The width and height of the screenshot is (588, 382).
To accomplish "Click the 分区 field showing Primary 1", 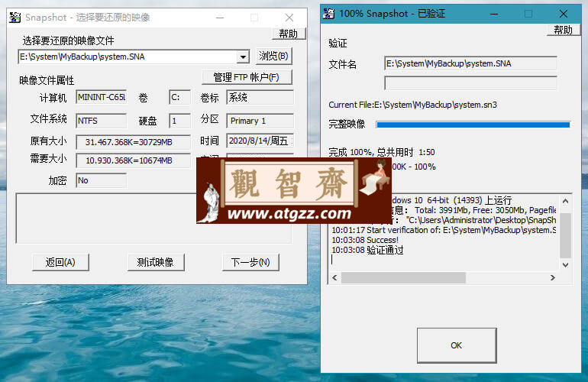I will click(260, 121).
